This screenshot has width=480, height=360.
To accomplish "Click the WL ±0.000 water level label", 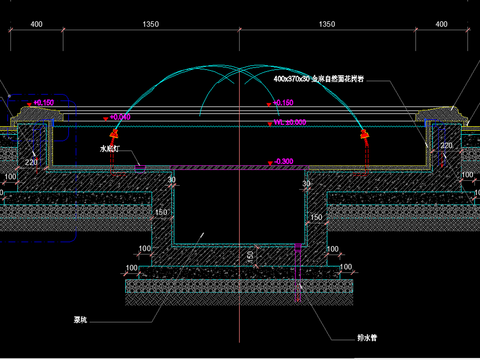I will 290,122.
